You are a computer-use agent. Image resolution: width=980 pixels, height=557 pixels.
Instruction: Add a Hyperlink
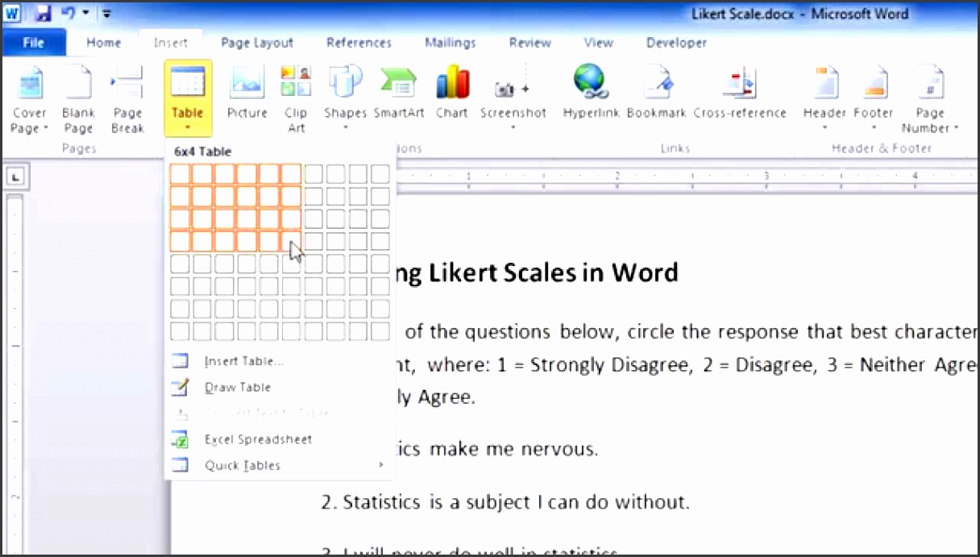[x=591, y=94]
